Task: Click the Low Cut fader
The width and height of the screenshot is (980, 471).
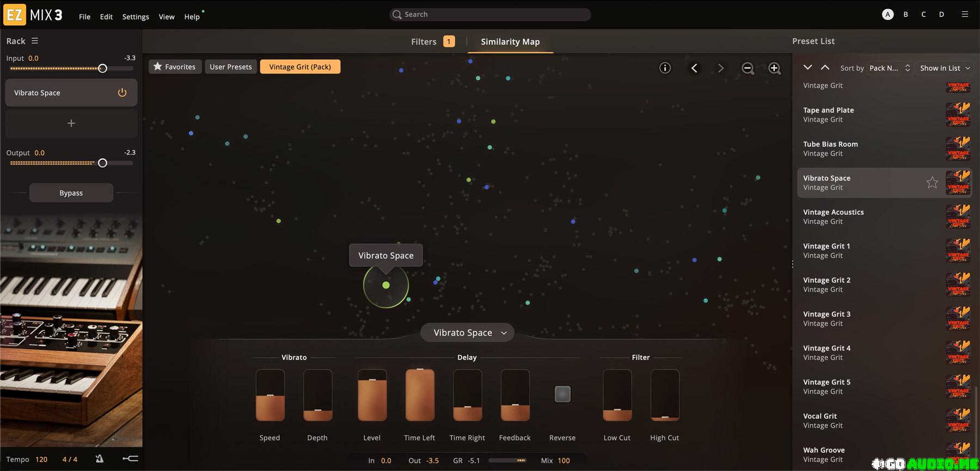Action: pos(617,395)
